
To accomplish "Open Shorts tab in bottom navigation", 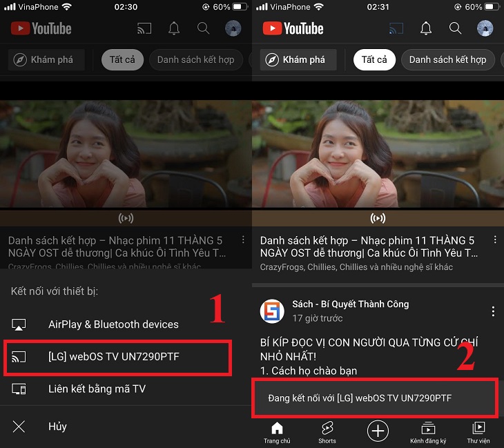I will pyautogui.click(x=327, y=432).
